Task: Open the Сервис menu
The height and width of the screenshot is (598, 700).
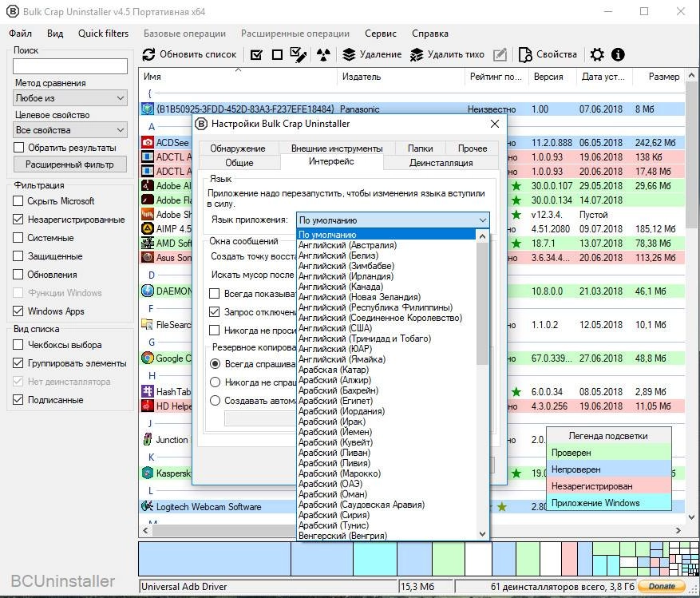Action: tap(381, 34)
